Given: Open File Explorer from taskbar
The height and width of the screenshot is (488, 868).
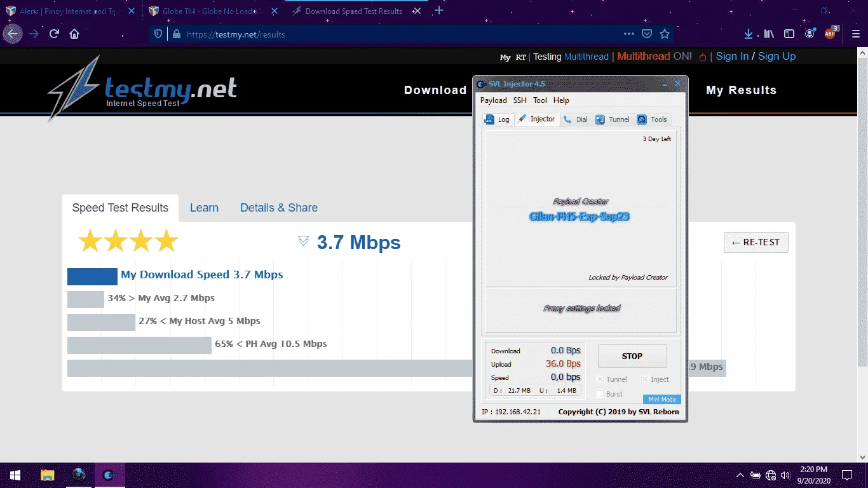Looking at the screenshot, I should click(48, 475).
